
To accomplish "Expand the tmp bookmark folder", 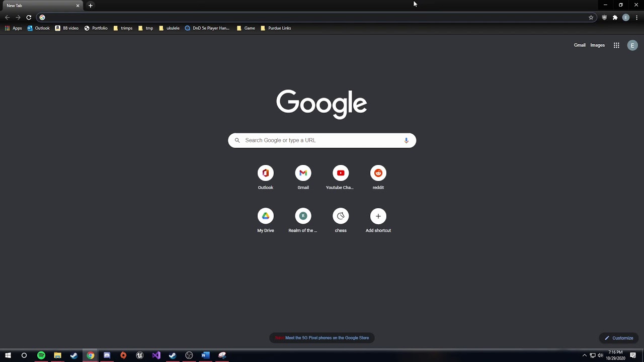I will point(146,28).
